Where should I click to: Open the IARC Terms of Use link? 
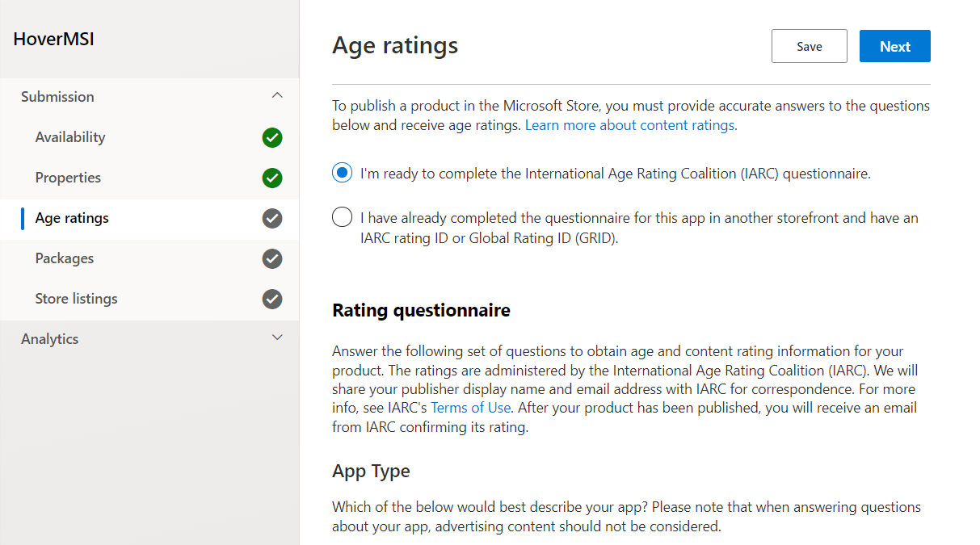470,408
